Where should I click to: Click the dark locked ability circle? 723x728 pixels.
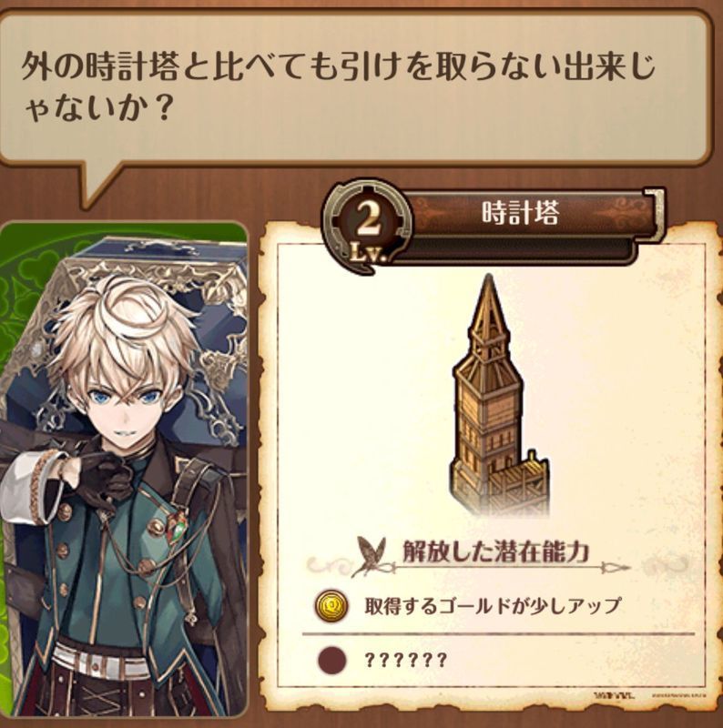point(331,660)
